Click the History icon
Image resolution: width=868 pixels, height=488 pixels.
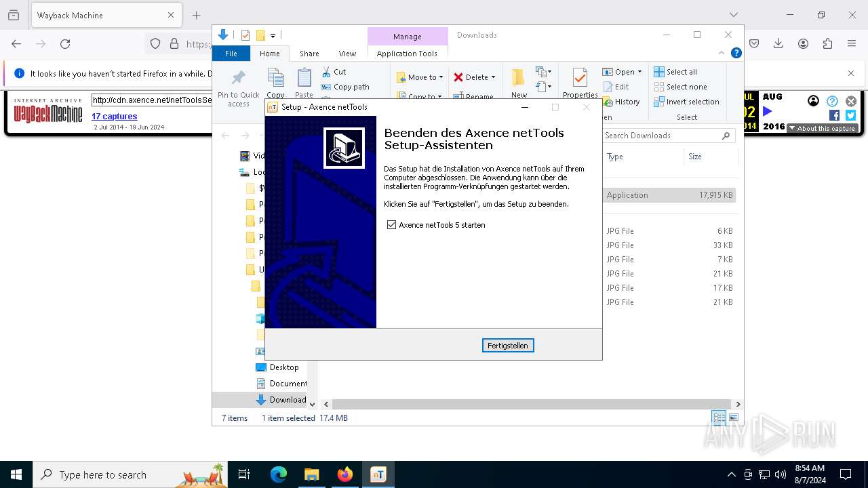pos(608,102)
